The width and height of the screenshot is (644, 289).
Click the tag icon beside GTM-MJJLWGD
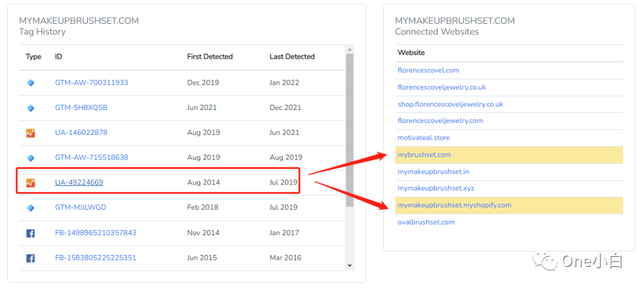[x=30, y=208]
